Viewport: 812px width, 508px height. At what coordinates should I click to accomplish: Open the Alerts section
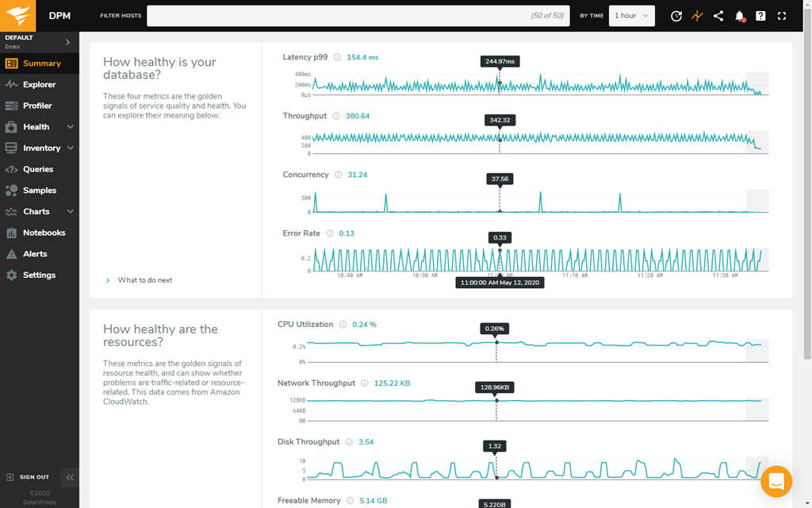coord(35,254)
